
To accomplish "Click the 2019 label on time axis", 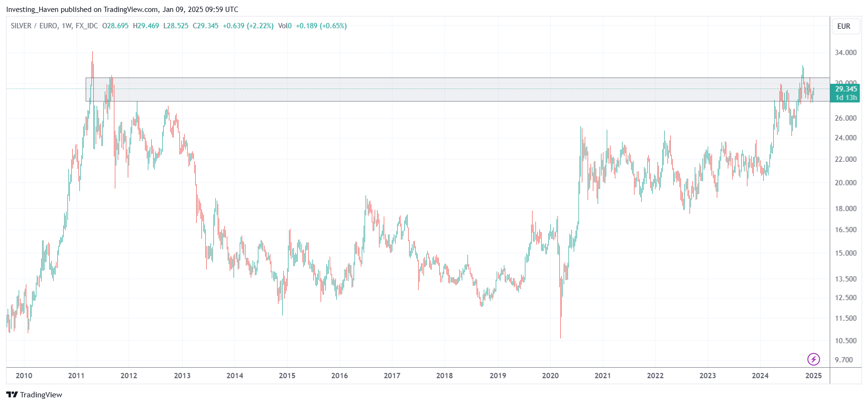I will coord(498,376).
